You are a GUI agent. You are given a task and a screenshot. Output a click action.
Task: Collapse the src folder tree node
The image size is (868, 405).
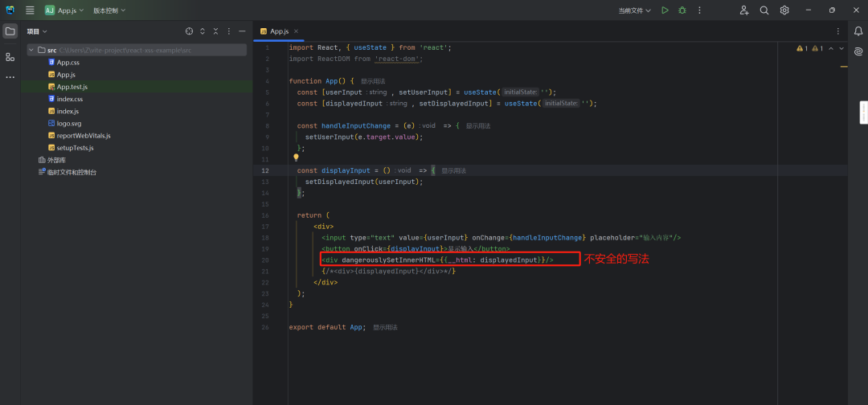click(x=31, y=51)
